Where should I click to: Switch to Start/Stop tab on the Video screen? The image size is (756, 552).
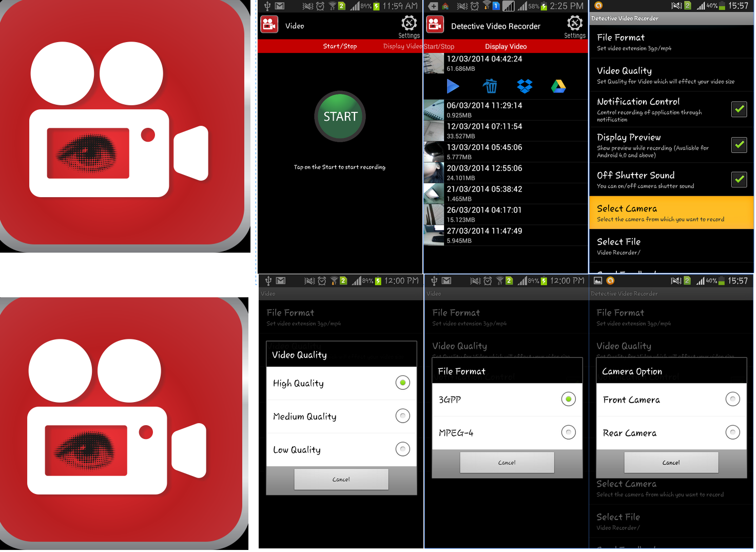pos(340,46)
